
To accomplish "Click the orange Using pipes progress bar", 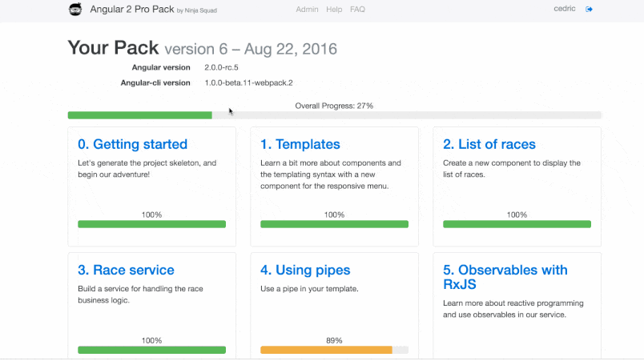I will tap(334, 350).
